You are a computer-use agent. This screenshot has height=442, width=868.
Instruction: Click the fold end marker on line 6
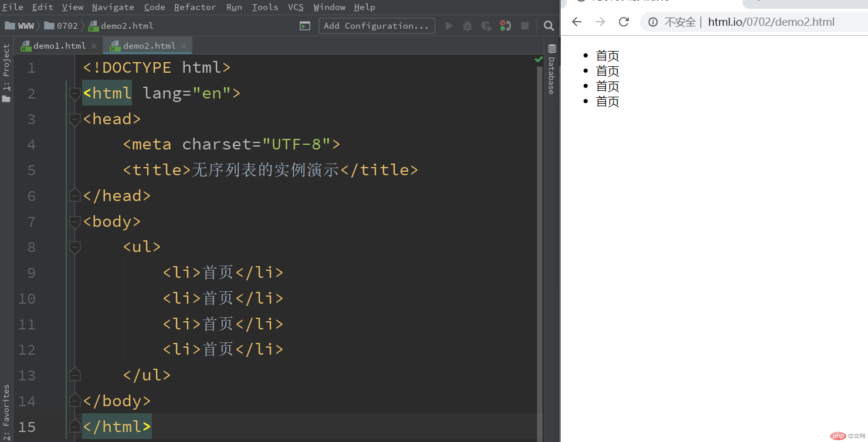(x=74, y=195)
